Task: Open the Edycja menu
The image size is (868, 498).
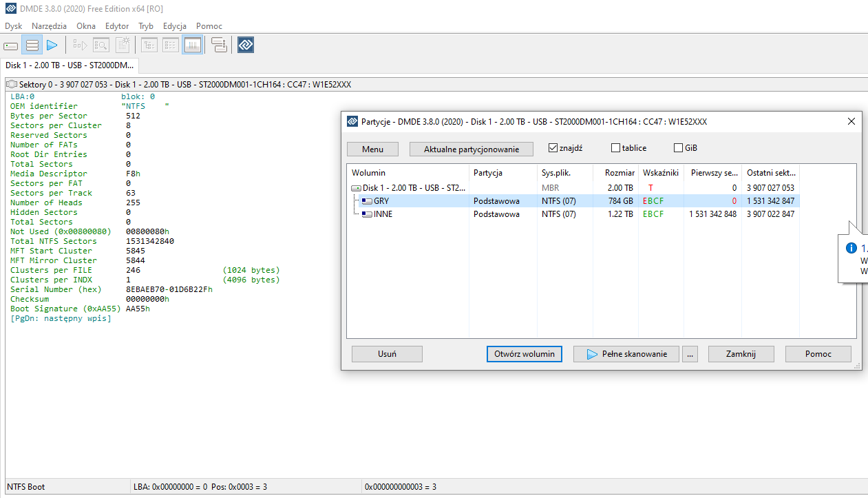Action: (175, 25)
